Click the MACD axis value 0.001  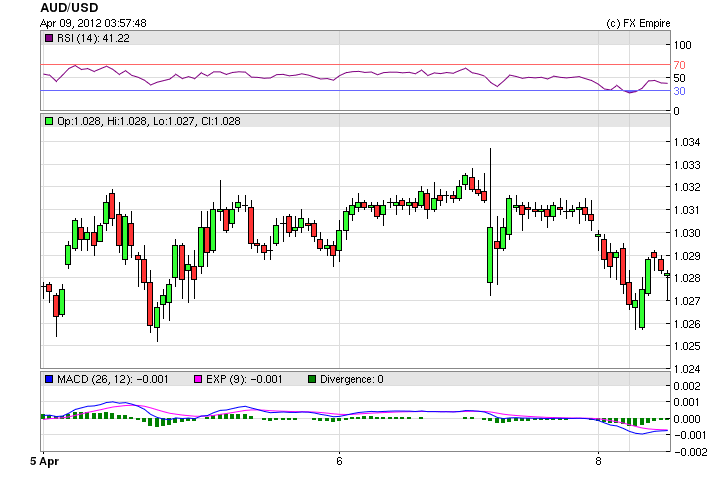(687, 402)
